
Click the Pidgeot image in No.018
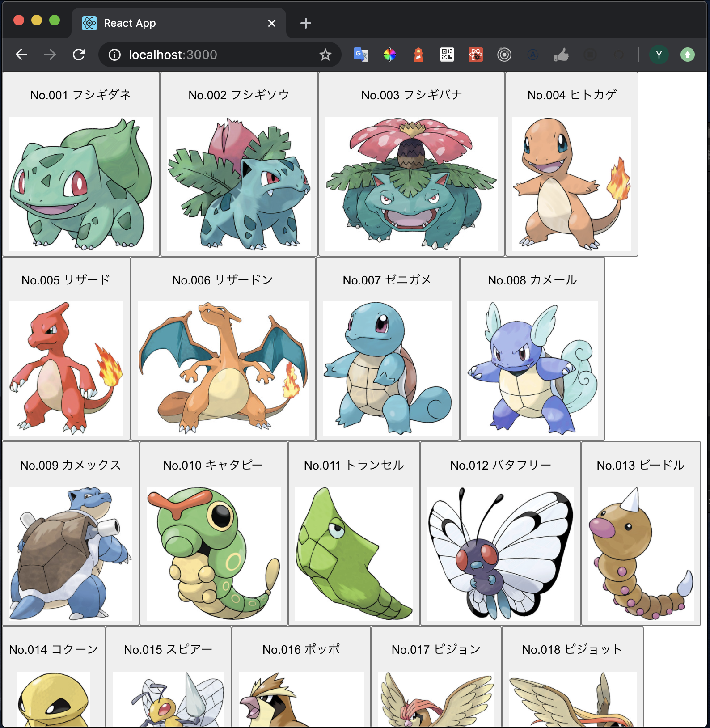[x=573, y=699]
